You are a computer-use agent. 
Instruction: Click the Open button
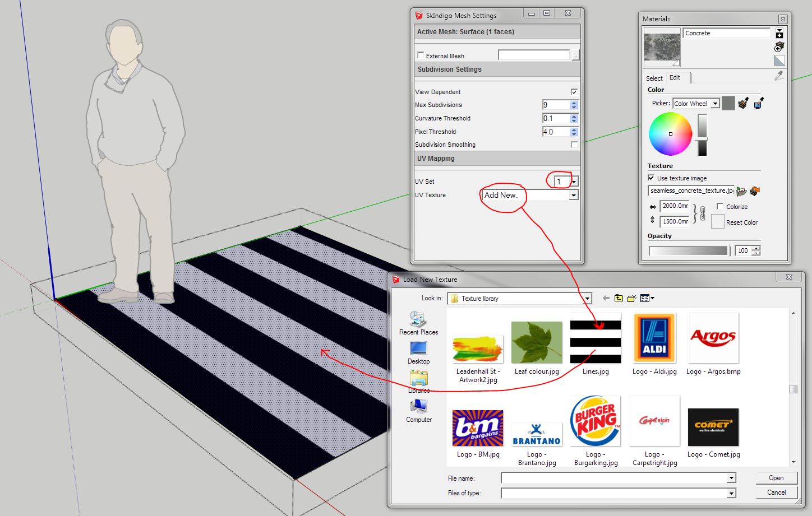click(776, 478)
